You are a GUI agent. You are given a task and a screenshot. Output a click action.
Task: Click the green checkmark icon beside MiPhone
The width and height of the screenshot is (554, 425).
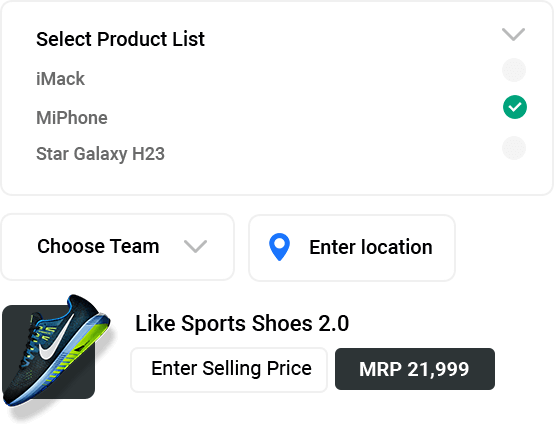pyautogui.click(x=515, y=107)
